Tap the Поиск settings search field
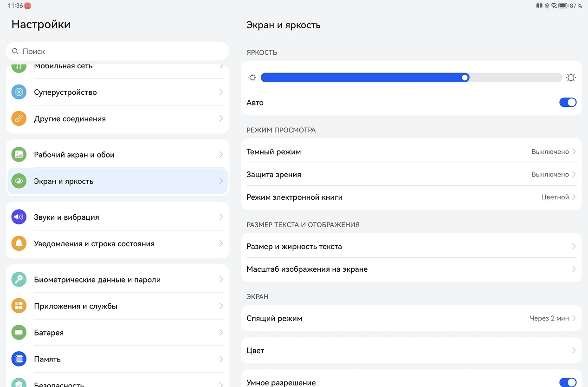 click(117, 52)
